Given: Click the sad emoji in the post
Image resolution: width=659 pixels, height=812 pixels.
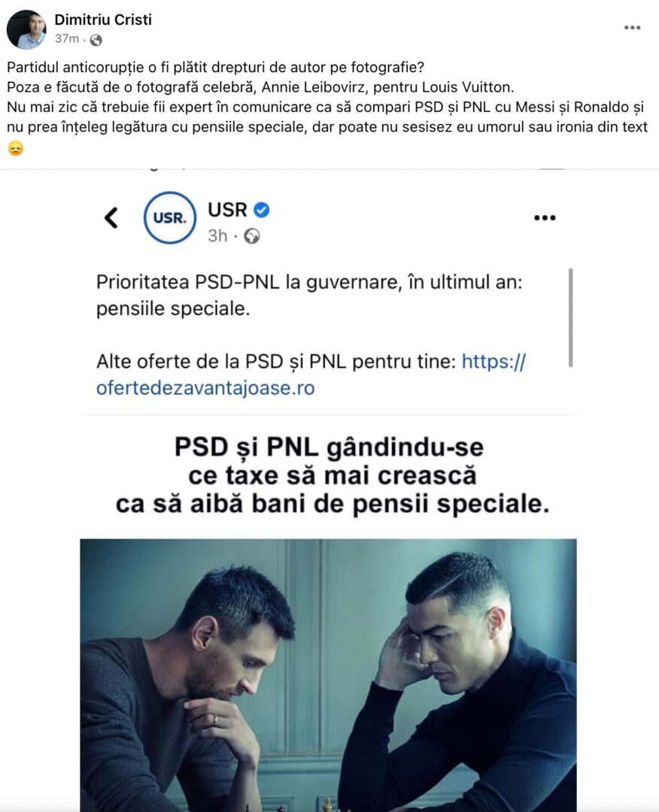Looking at the screenshot, I should [x=16, y=149].
